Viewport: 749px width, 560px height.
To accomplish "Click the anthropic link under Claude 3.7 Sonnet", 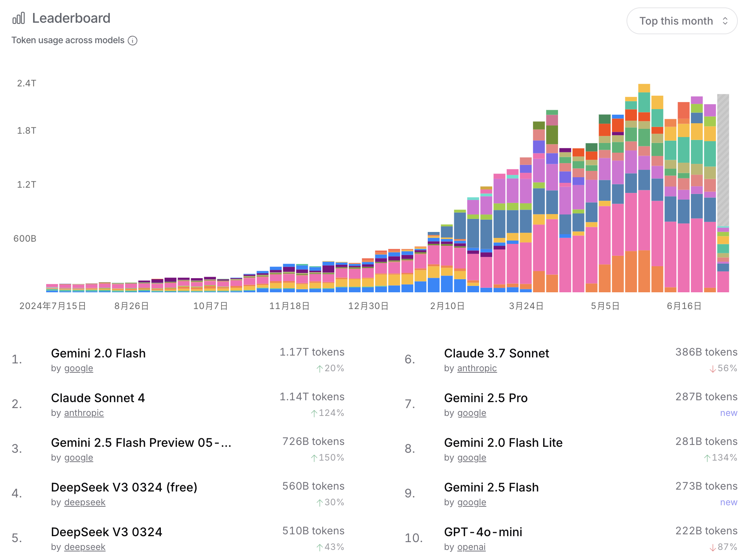I will pyautogui.click(x=477, y=368).
